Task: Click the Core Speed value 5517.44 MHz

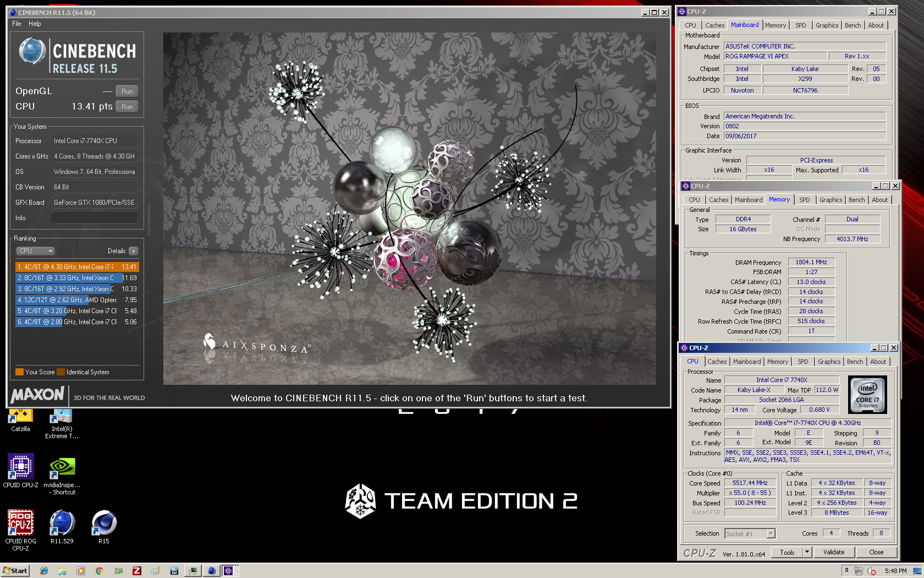Action: (750, 483)
